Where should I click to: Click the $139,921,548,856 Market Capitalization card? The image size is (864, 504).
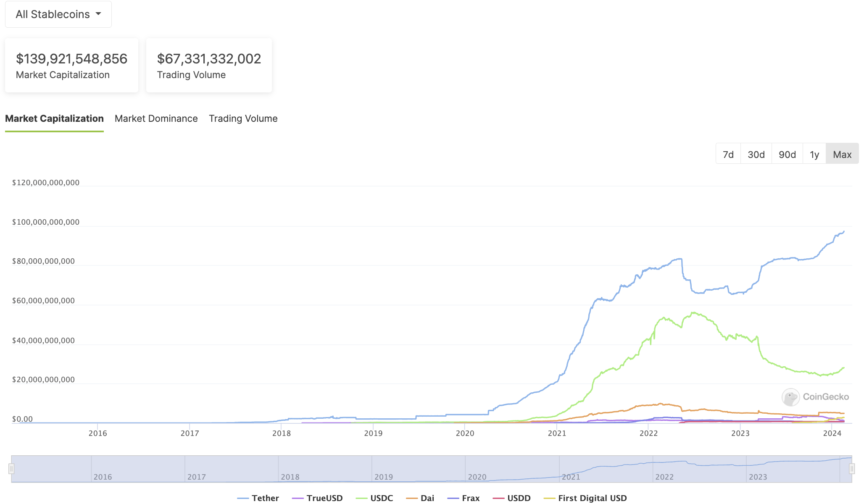pyautogui.click(x=71, y=66)
